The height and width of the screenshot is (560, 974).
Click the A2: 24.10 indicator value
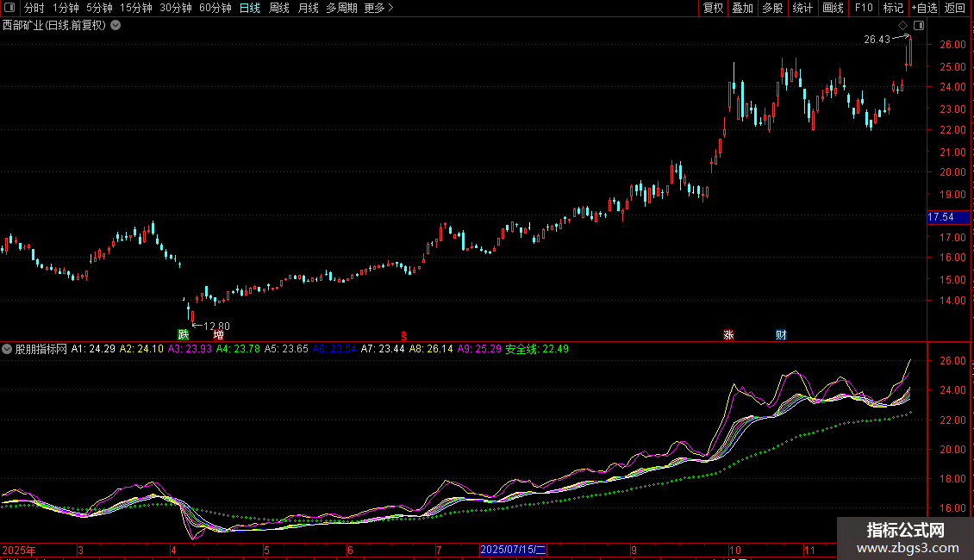141,349
